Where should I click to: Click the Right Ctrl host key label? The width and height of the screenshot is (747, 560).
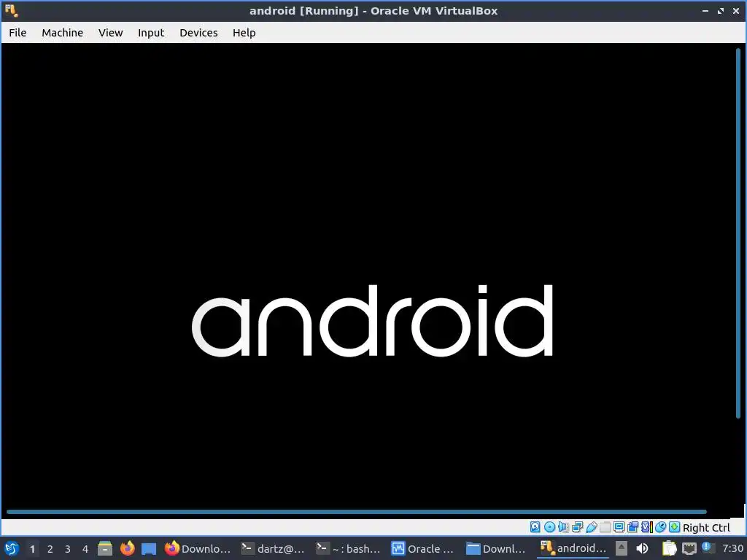tap(706, 528)
